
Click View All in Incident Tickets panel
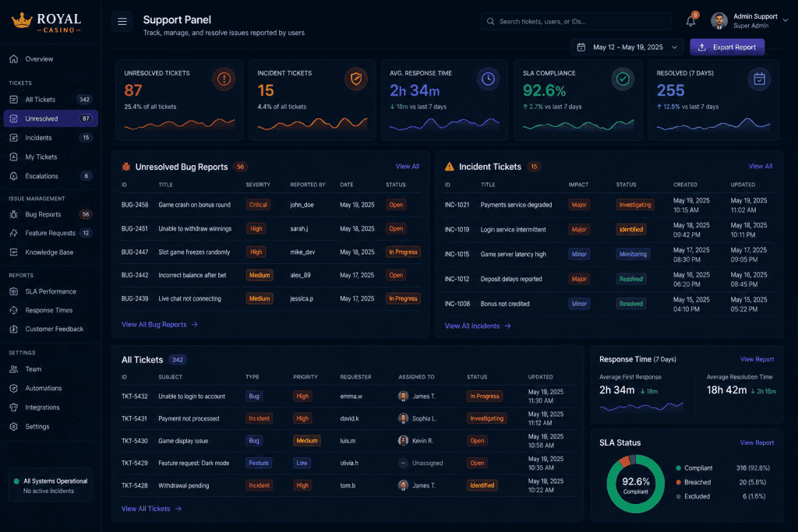coord(761,167)
